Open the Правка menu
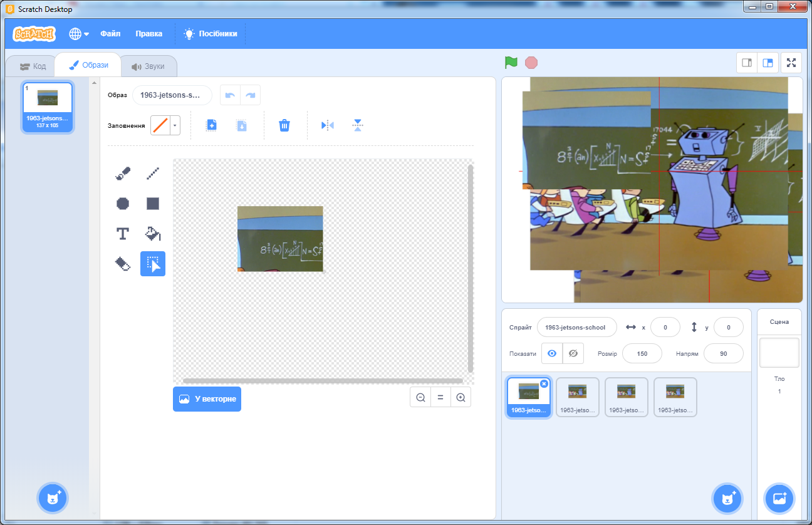 149,34
